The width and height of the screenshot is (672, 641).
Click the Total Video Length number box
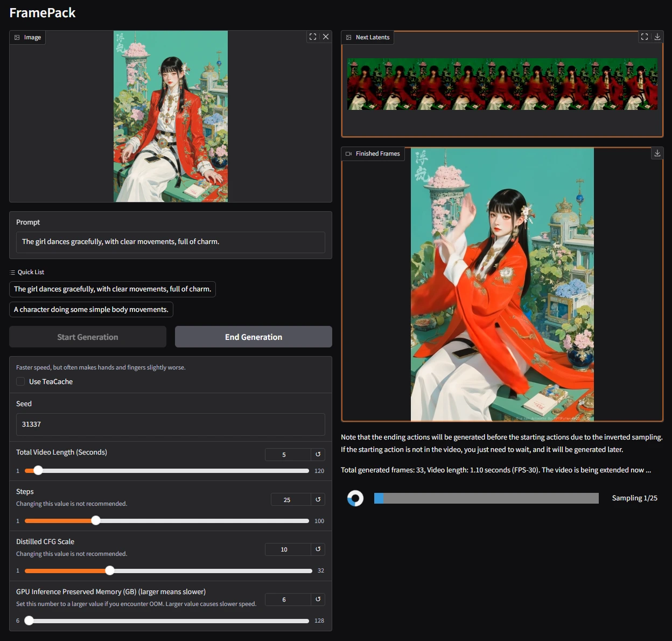click(288, 455)
